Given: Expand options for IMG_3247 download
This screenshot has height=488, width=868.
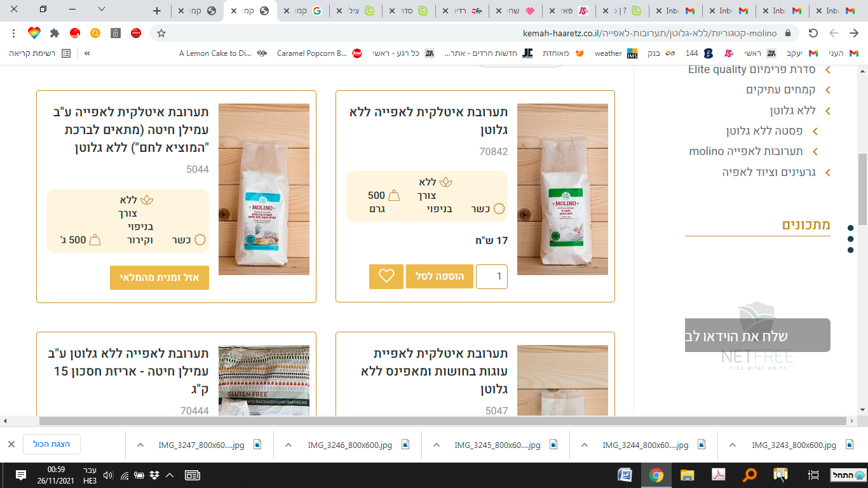Looking at the screenshot, I should point(141,445).
